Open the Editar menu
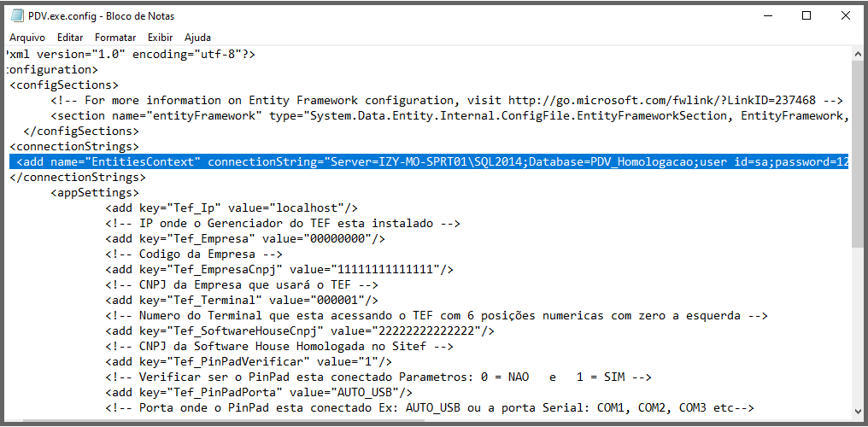 click(x=70, y=38)
